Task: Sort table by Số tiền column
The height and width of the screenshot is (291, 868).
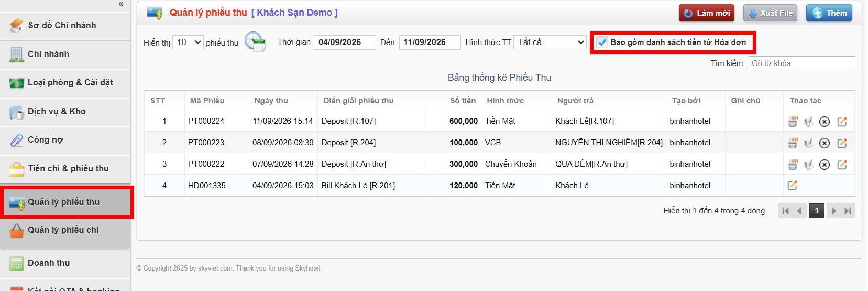Action: (463, 101)
